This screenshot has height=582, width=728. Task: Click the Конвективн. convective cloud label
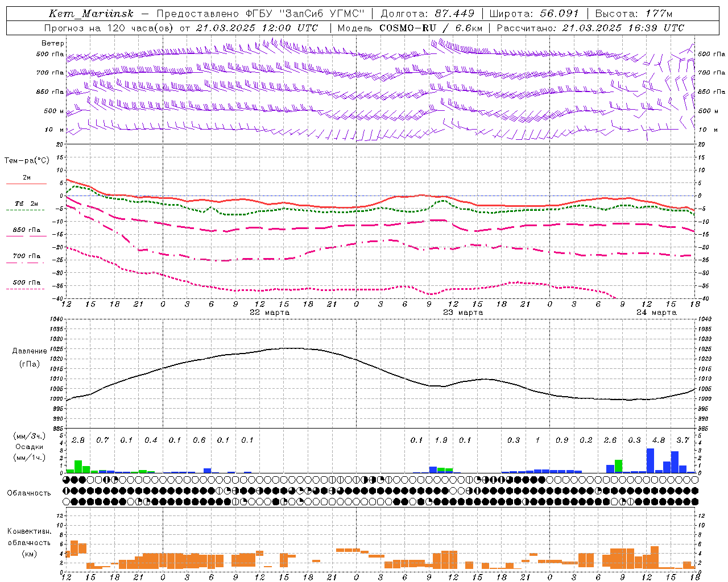click(29, 531)
